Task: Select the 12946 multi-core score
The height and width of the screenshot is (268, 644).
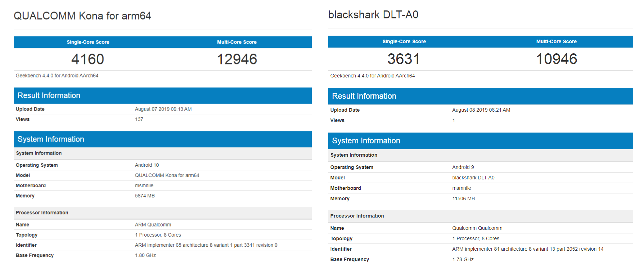Action: coord(237,59)
